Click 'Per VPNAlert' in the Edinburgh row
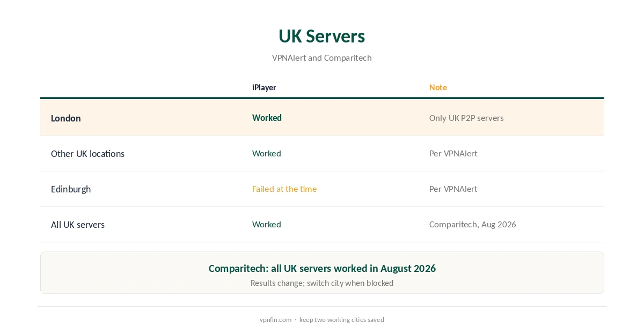The height and width of the screenshot is (330, 644). coord(453,189)
